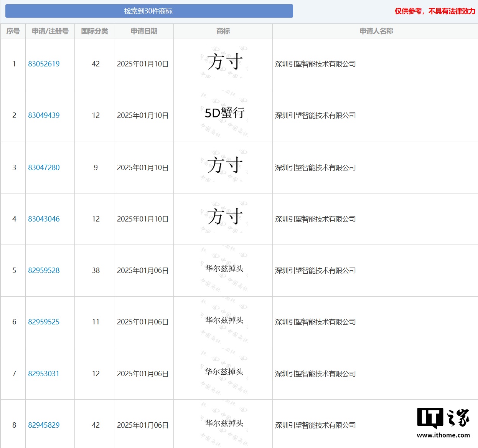This screenshot has width=478, height=448.
Task: Click the 申请日期 column header
Action: pyautogui.click(x=144, y=31)
